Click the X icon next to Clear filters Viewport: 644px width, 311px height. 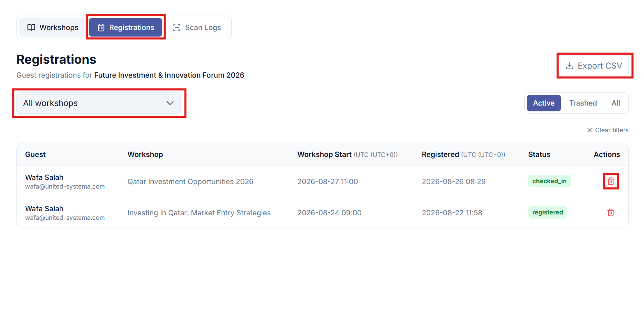coord(590,130)
